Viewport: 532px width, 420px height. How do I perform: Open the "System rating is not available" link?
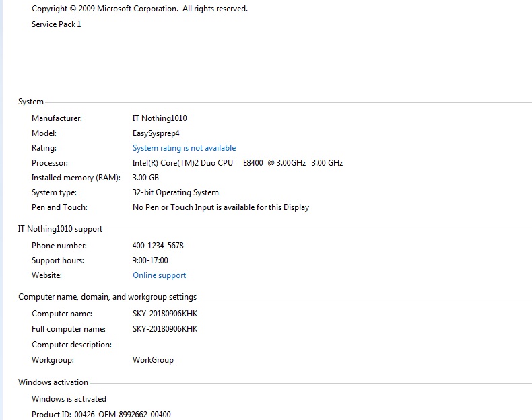click(184, 148)
